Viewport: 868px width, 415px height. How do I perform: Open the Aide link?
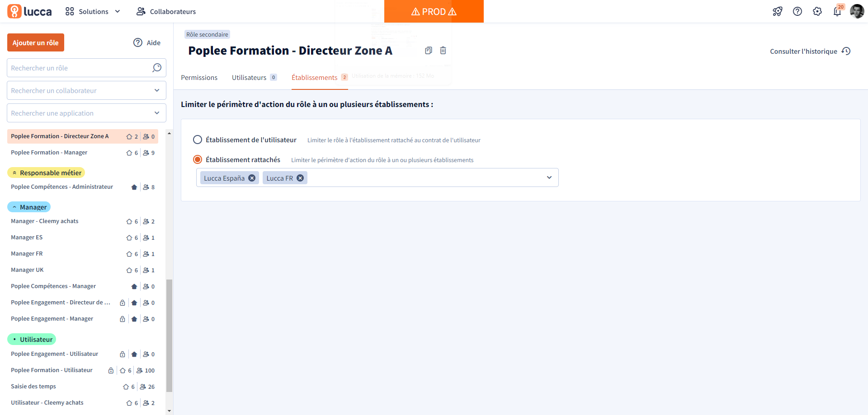click(147, 42)
